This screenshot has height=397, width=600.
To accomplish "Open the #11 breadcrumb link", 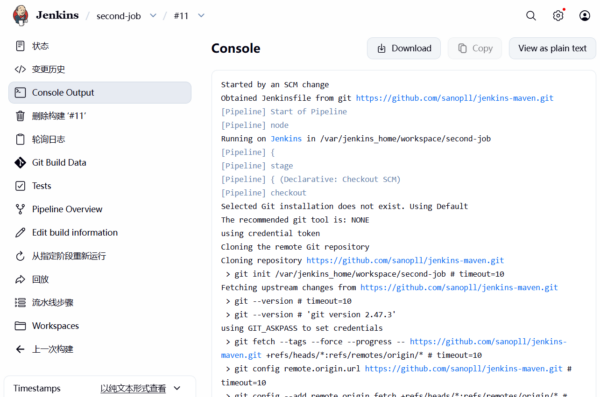I will pyautogui.click(x=181, y=16).
